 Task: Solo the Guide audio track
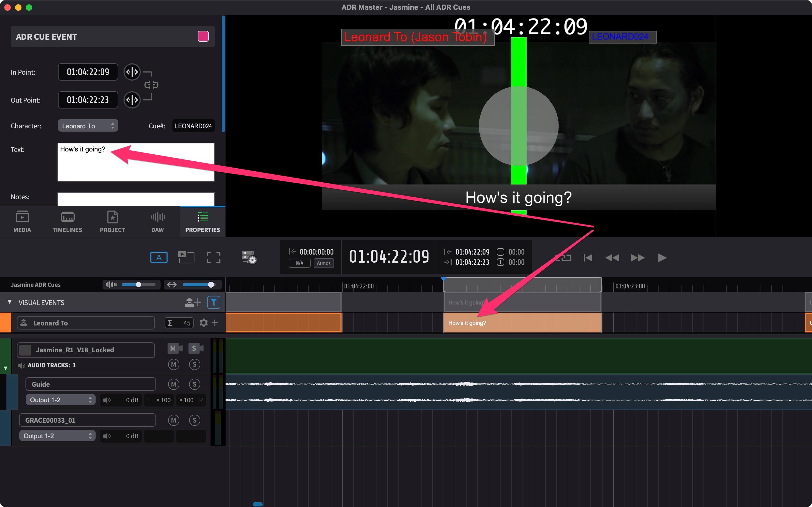[194, 384]
